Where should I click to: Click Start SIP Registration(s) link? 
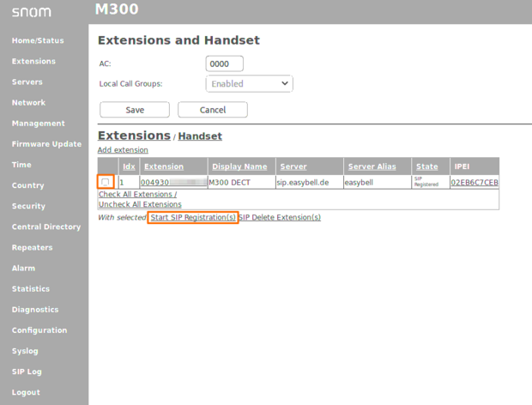click(192, 218)
